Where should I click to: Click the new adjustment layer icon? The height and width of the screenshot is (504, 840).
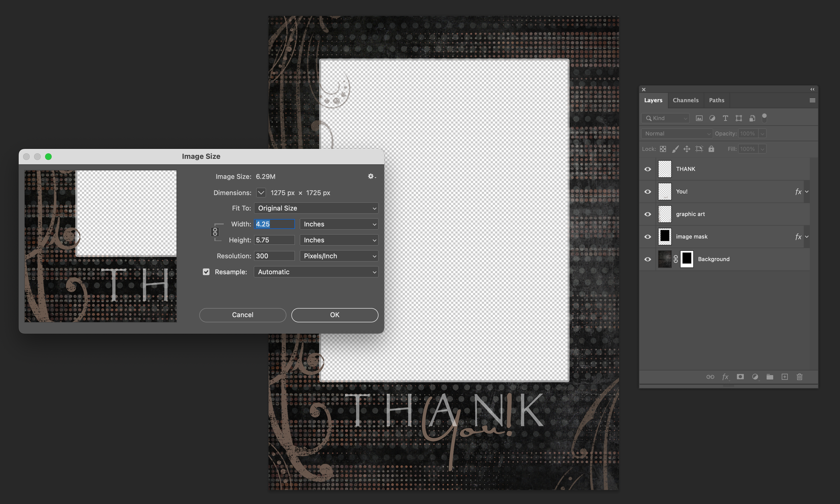click(755, 377)
